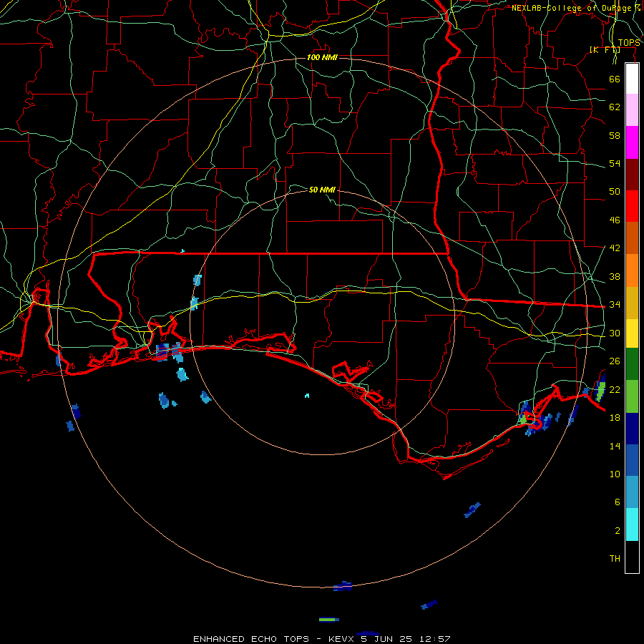This screenshot has width=644, height=644.
Task: Click the legend value 54
Action: (x=615, y=163)
